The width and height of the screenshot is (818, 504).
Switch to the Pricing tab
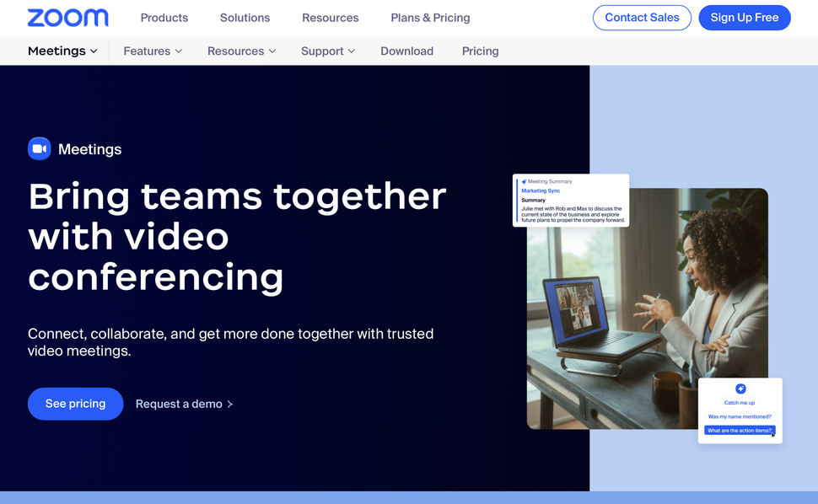pos(480,51)
